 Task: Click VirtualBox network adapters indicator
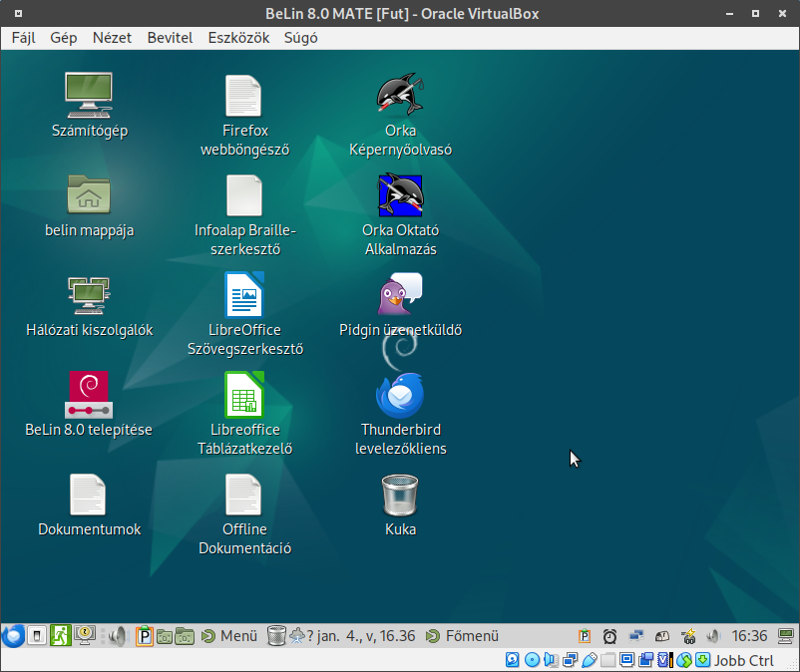click(570, 660)
